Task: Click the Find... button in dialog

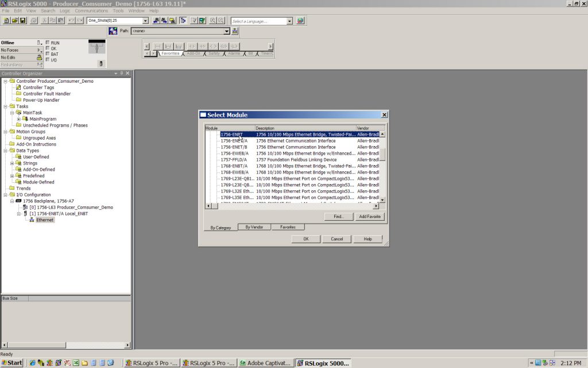Action: click(339, 216)
